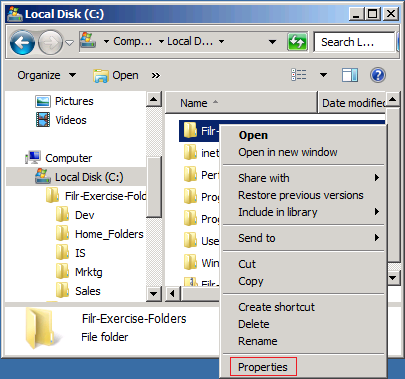Go back with the blue Back arrow
This screenshot has height=379, width=405.
coord(22,42)
